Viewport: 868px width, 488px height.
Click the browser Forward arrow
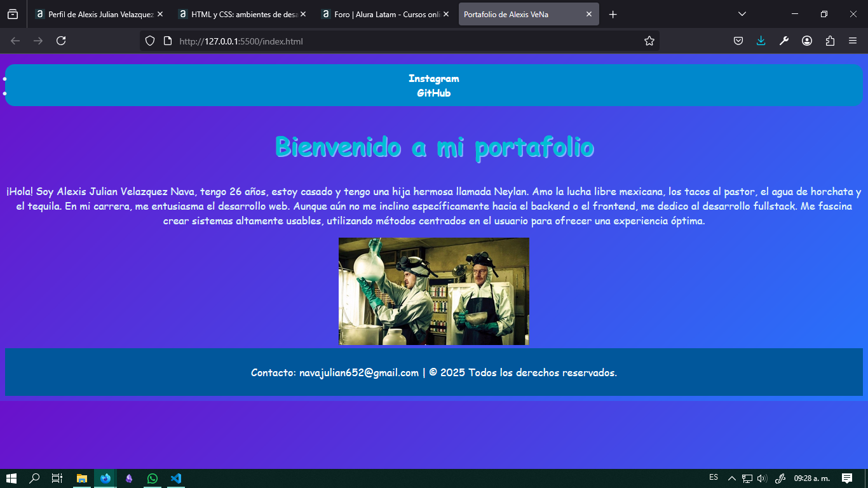(38, 41)
